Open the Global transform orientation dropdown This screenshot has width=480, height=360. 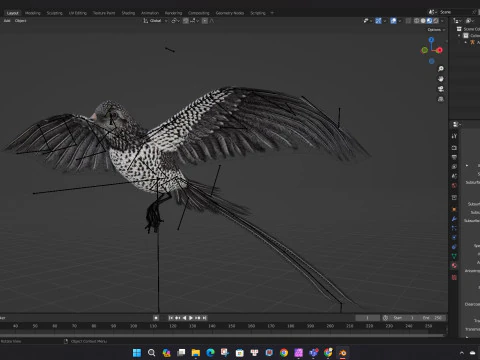tap(155, 21)
